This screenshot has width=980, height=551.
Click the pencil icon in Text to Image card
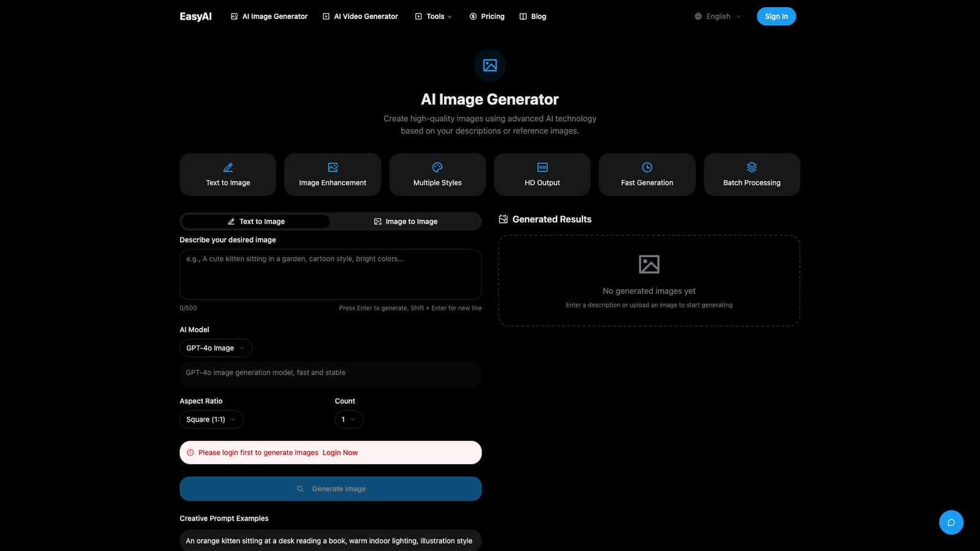228,167
